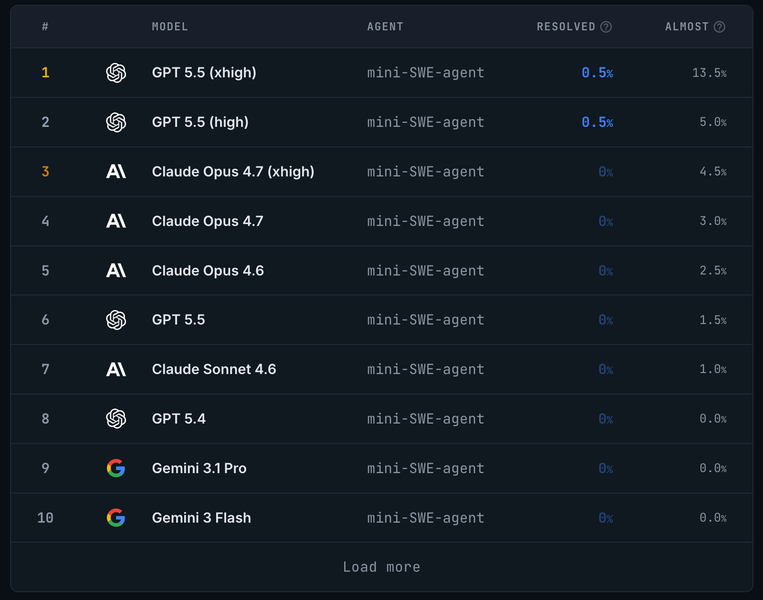The height and width of the screenshot is (600, 763).
Task: Open the GPT 5.5 (high) model name
Action: pyautogui.click(x=200, y=122)
